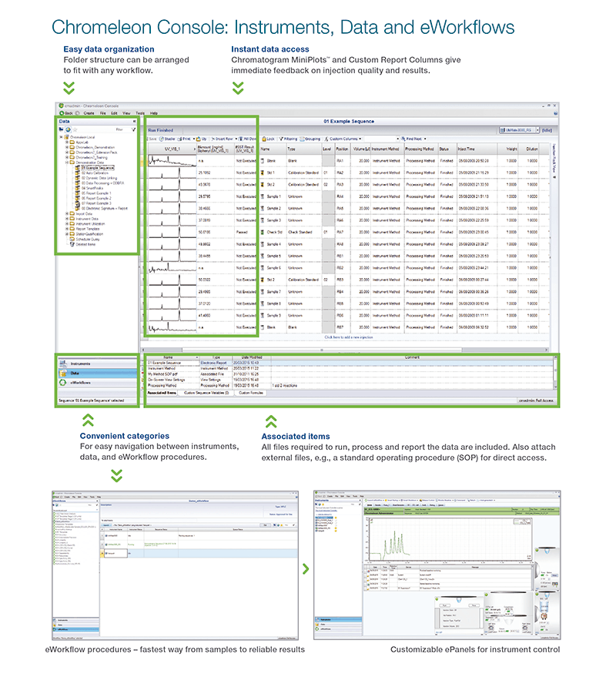Click the Up toolbar button

[x=202, y=139]
